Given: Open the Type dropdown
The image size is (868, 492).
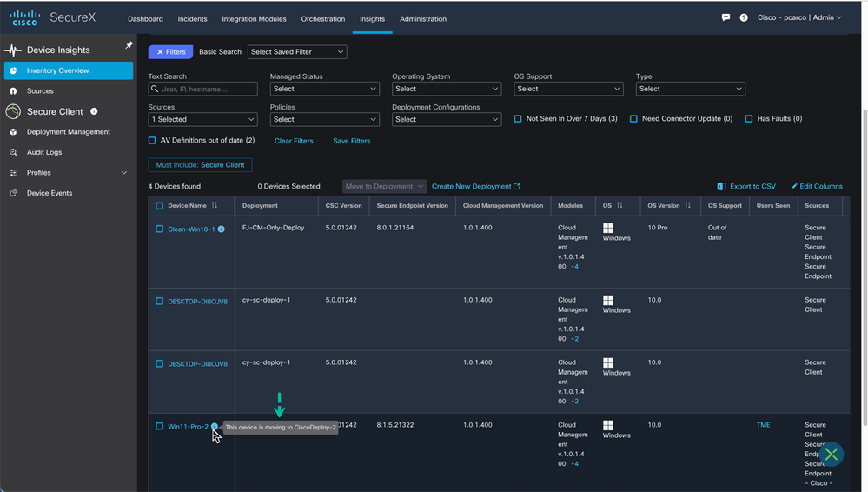Looking at the screenshot, I should (x=690, y=89).
